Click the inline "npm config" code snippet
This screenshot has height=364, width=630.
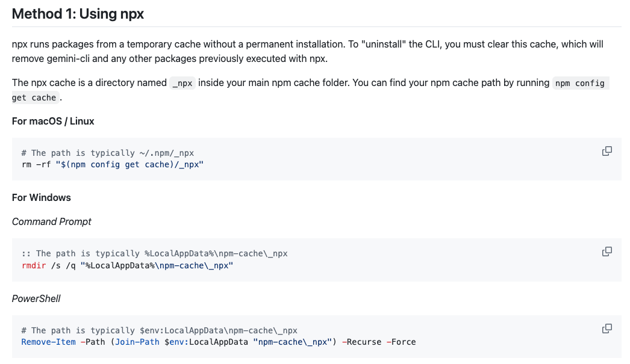[580, 83]
